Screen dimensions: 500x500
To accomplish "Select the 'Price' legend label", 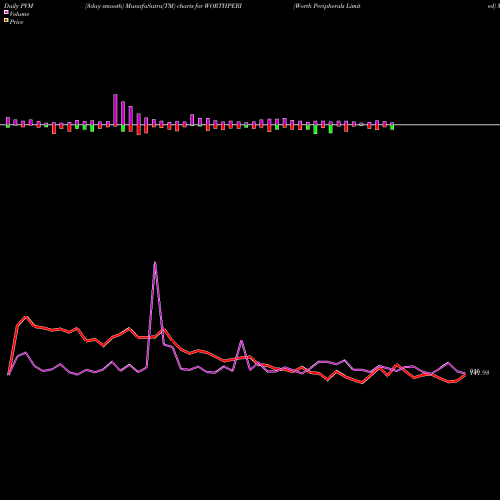I will [16, 22].
